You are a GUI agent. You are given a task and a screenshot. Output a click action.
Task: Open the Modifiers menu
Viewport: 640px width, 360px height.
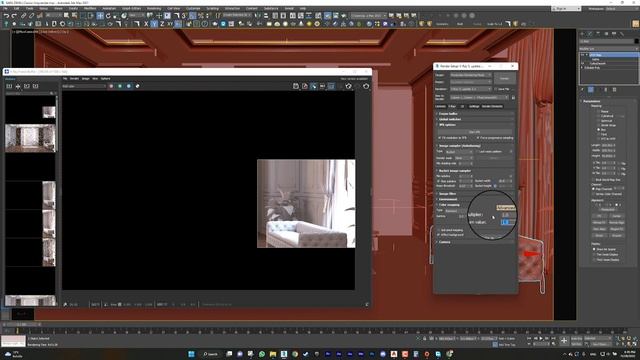[90, 8]
